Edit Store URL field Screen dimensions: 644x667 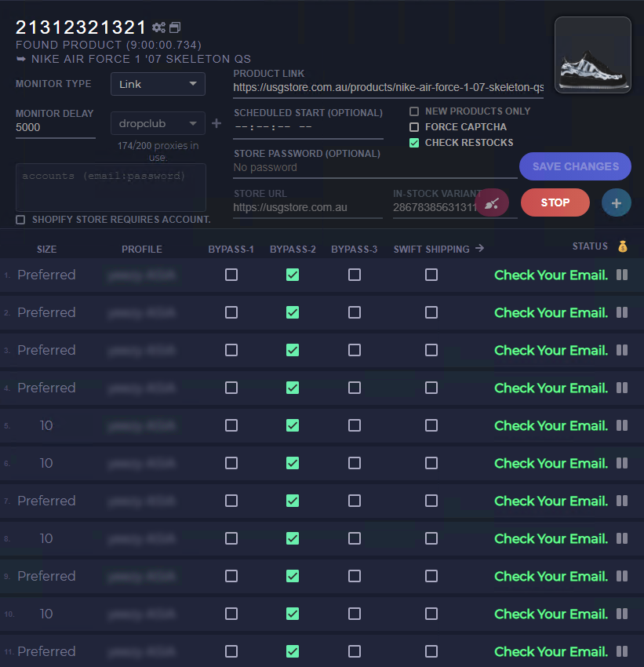[x=307, y=208]
